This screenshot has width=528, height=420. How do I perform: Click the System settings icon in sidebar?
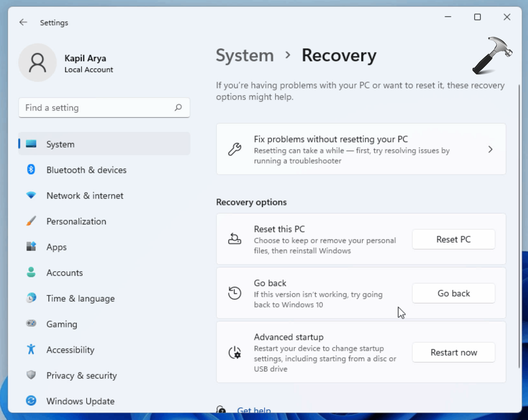(31, 144)
